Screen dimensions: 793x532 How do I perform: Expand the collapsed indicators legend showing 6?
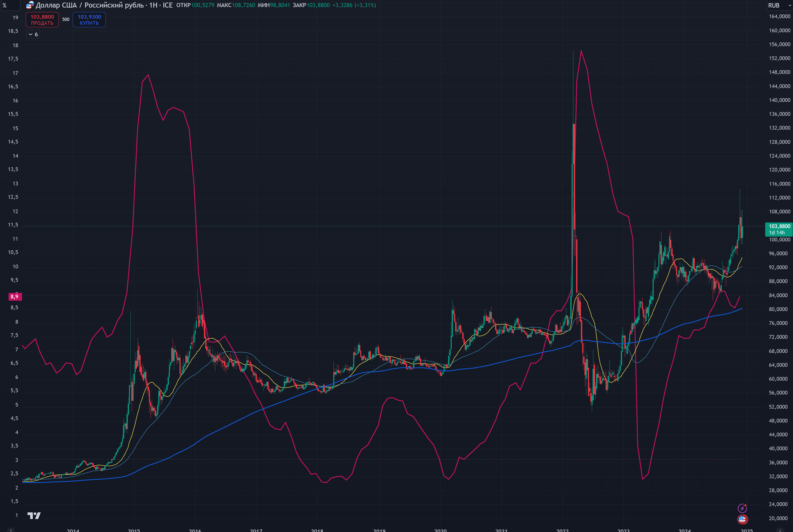point(33,34)
